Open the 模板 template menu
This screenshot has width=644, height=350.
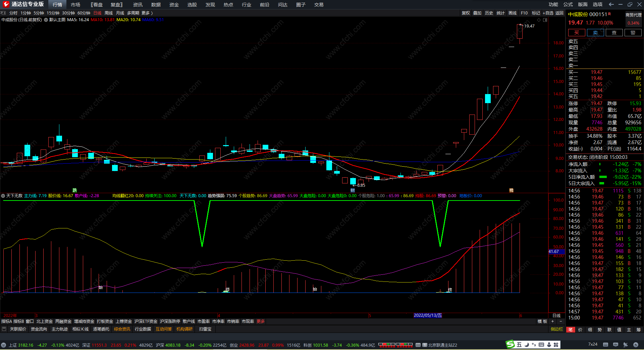click(x=542, y=321)
